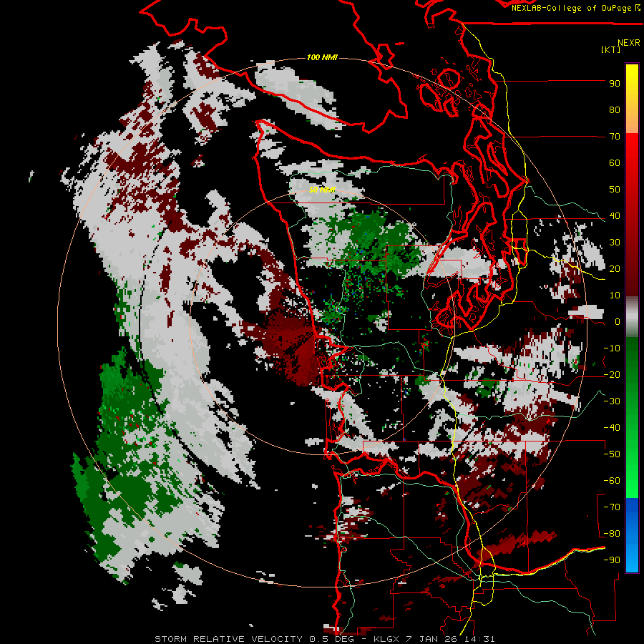Pick the gray zero-velocity segment of the color bar
Image resolution: width=644 pixels, height=644 pixels.
tap(632, 317)
